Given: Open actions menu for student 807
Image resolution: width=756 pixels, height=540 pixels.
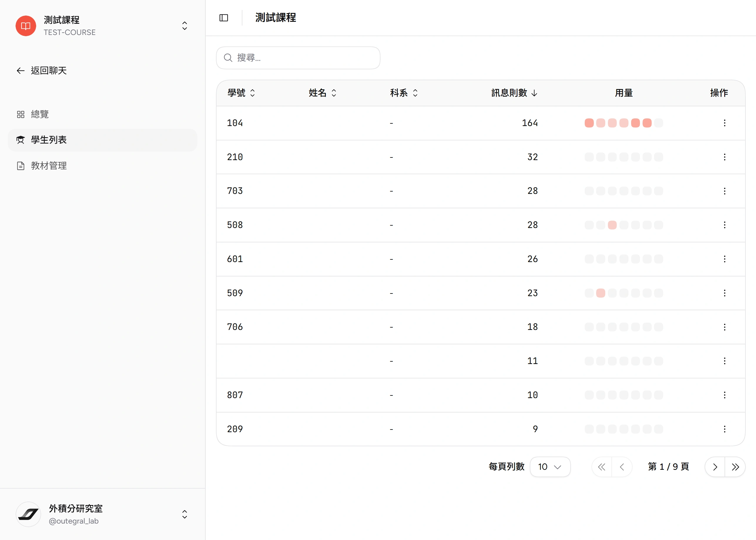Looking at the screenshot, I should coord(725,395).
